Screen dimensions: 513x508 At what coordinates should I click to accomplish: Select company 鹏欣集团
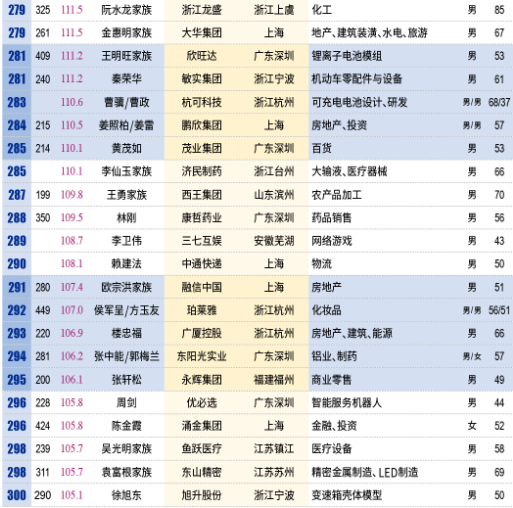click(x=202, y=125)
